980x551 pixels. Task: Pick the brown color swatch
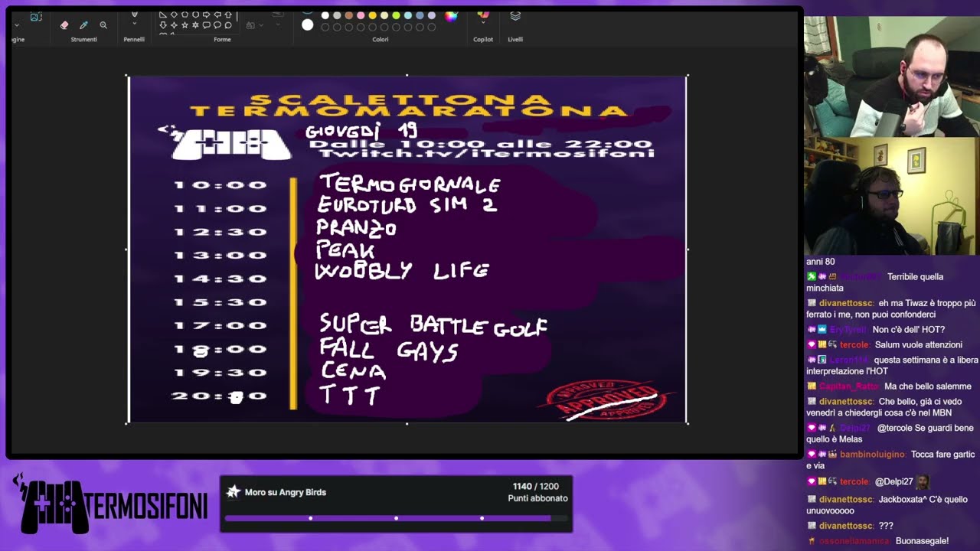(x=349, y=15)
